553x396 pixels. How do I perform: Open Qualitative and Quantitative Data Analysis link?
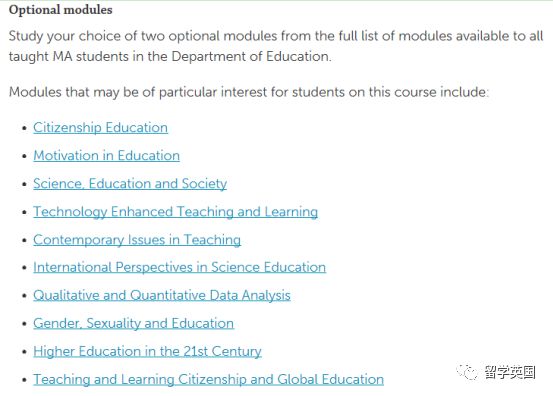point(162,295)
